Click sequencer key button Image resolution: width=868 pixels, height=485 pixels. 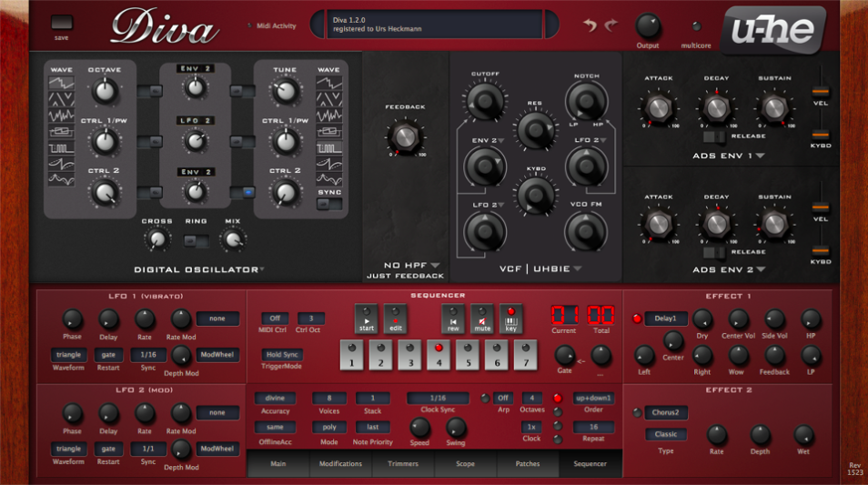(511, 318)
